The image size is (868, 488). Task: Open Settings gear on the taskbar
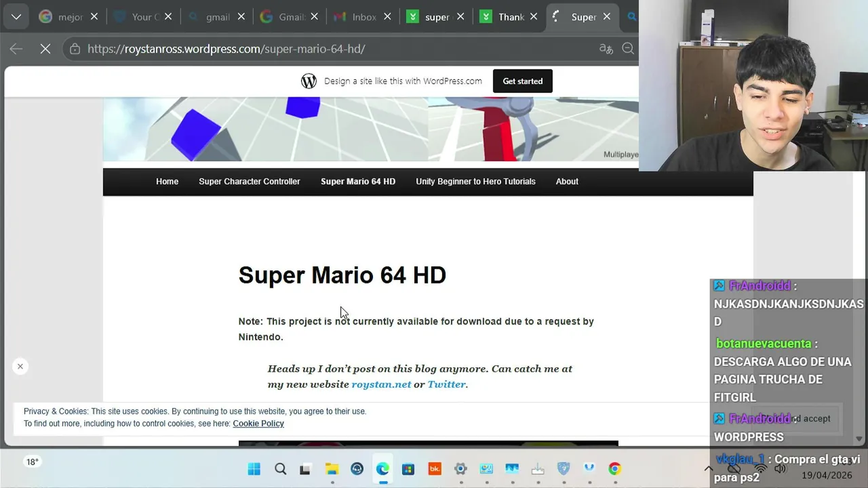point(460,469)
